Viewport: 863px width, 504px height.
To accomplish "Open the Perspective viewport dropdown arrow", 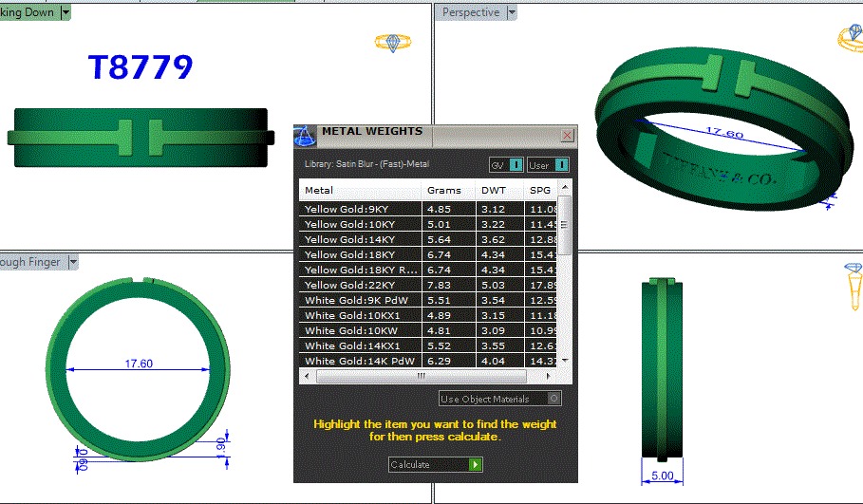I will point(512,12).
